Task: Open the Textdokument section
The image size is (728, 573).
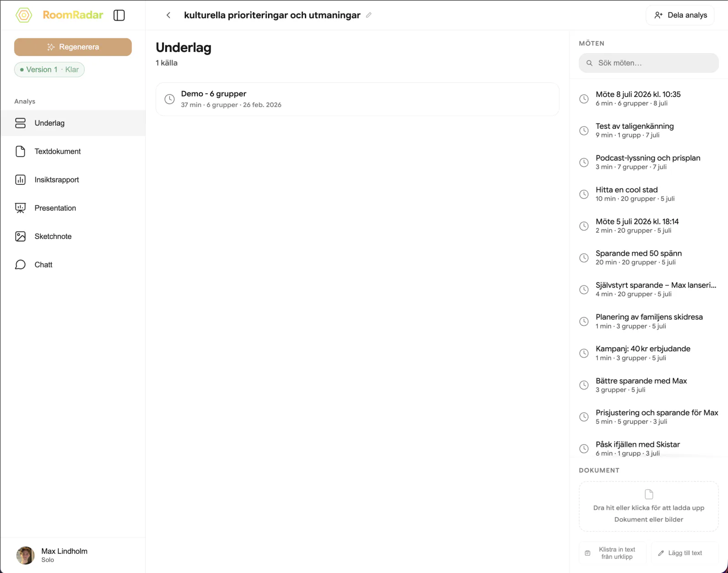Action: click(x=73, y=151)
